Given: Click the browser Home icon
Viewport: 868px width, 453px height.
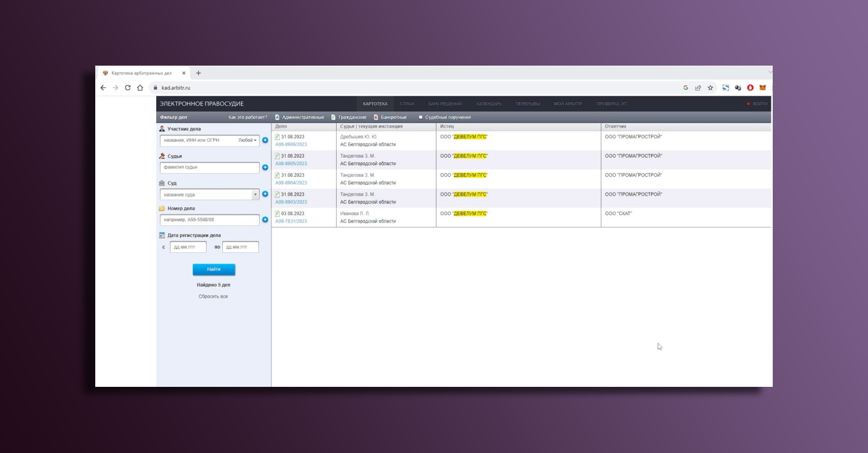Looking at the screenshot, I should coord(140,88).
